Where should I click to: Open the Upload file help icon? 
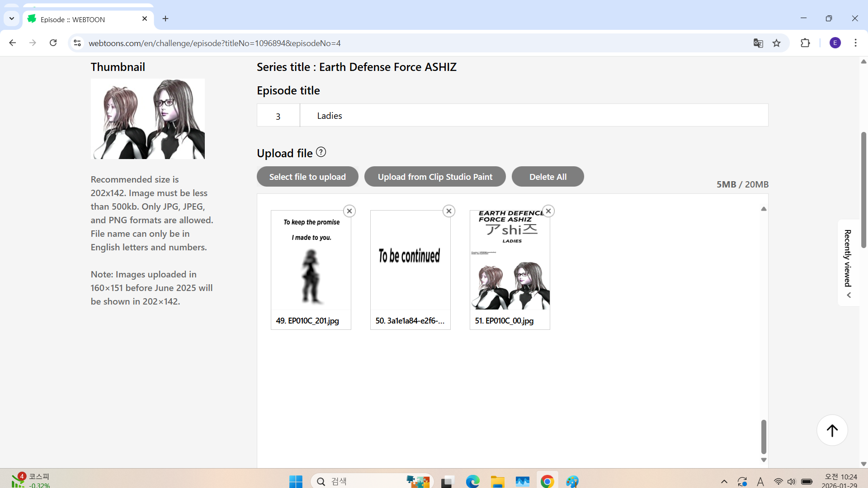(321, 152)
